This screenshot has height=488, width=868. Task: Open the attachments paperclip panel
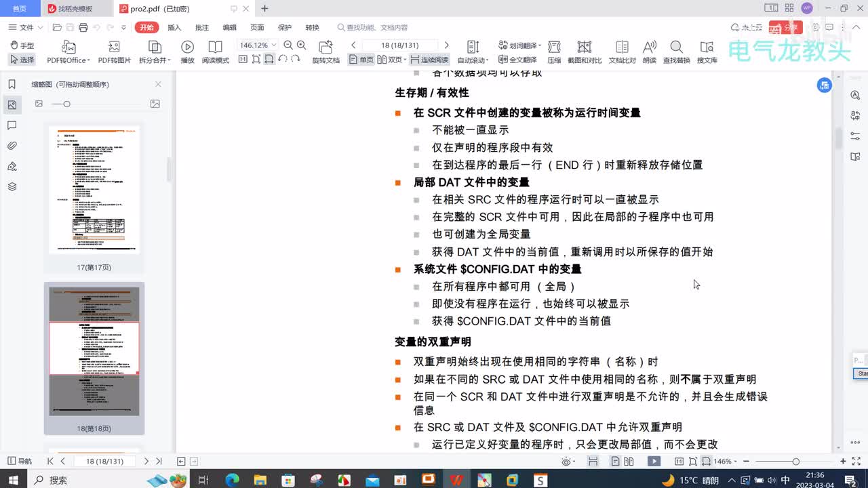point(12,146)
